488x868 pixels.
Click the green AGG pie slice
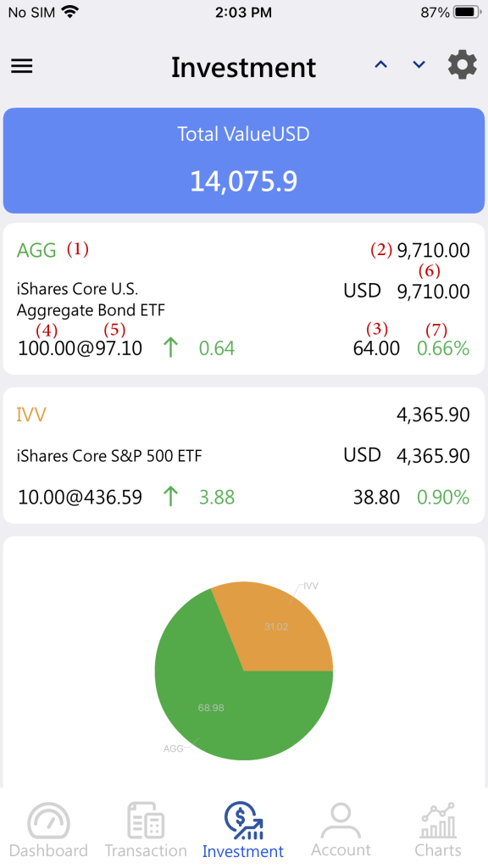(221, 714)
